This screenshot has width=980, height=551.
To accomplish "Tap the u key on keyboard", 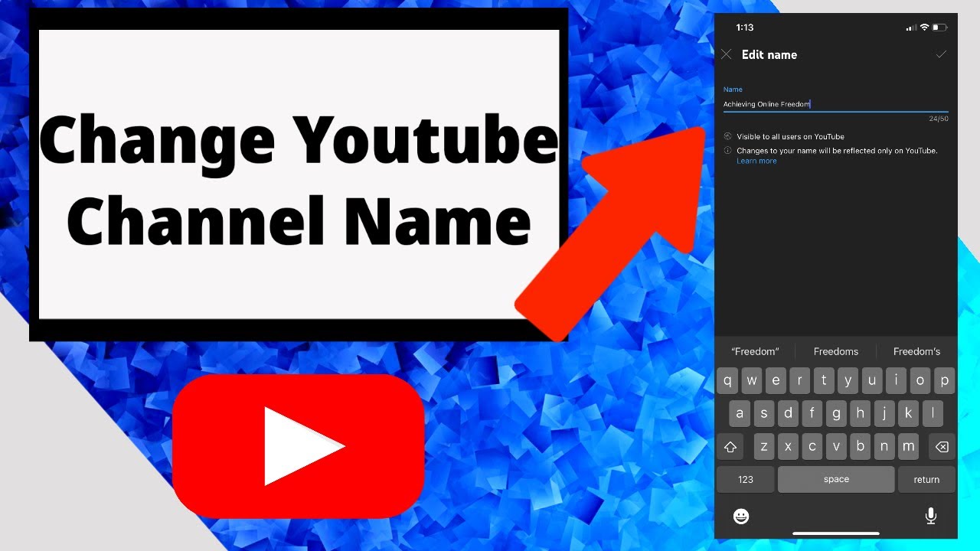I will click(x=872, y=380).
